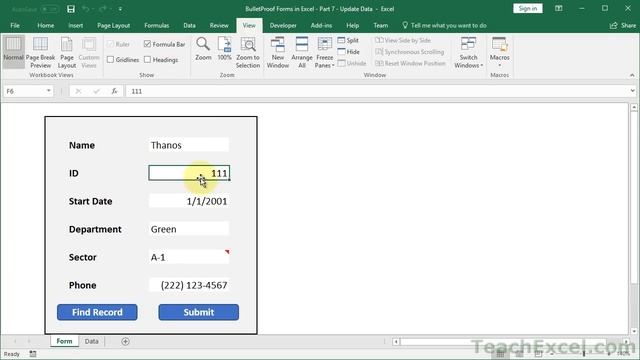Collapse the ribbon with caret
640x360 pixels.
[x=632, y=75]
